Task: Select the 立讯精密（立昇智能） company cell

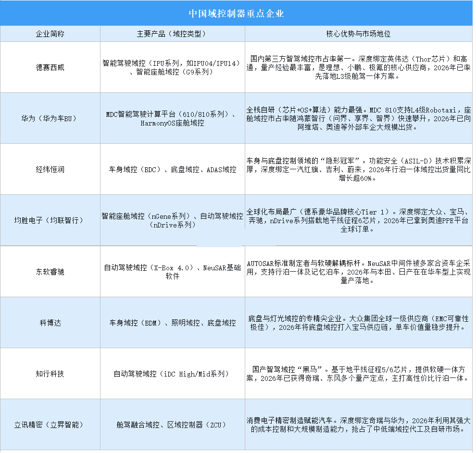Action: 50,425
